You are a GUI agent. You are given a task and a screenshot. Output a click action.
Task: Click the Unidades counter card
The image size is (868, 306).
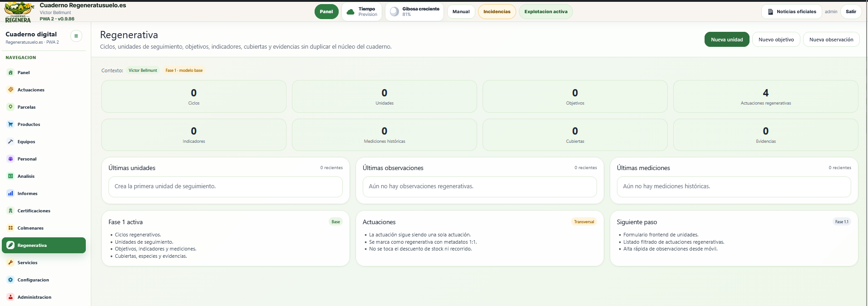[385, 96]
